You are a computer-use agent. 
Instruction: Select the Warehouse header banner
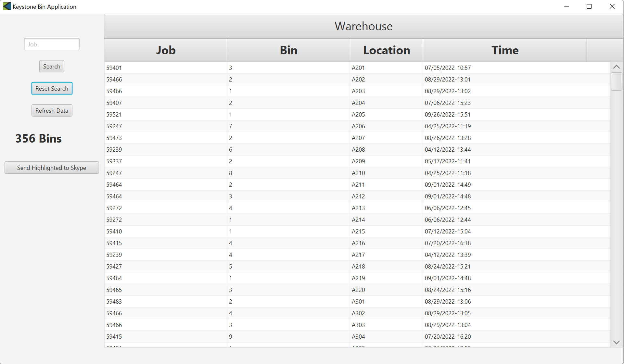(x=363, y=26)
